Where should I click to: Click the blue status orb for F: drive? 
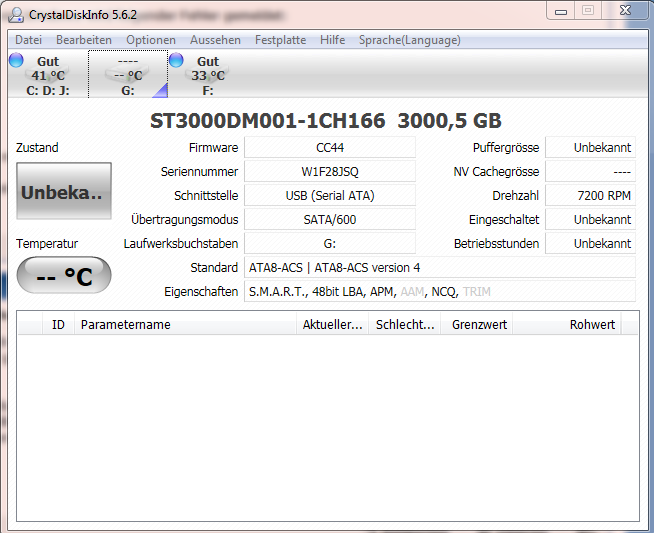pos(176,60)
